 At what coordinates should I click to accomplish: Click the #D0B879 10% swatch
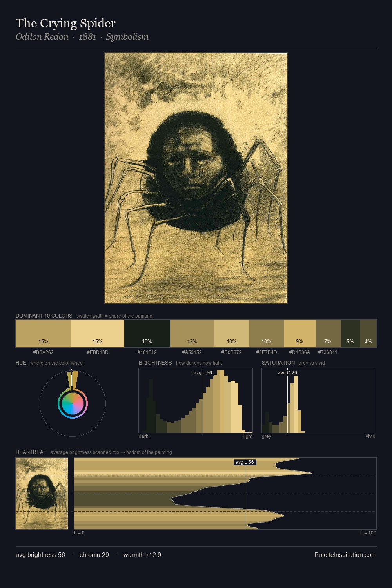232,334
